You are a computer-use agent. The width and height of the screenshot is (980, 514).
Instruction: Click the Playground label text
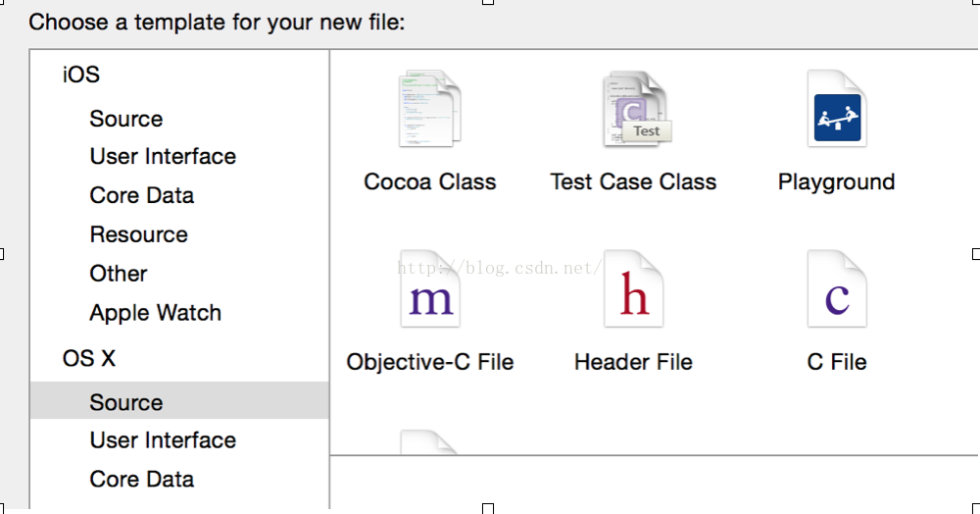(837, 182)
